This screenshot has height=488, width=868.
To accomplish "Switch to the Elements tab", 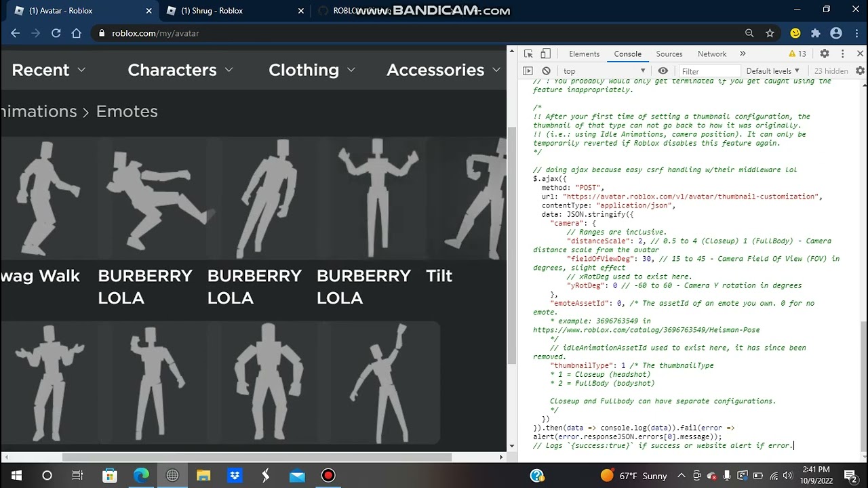I will click(x=584, y=54).
